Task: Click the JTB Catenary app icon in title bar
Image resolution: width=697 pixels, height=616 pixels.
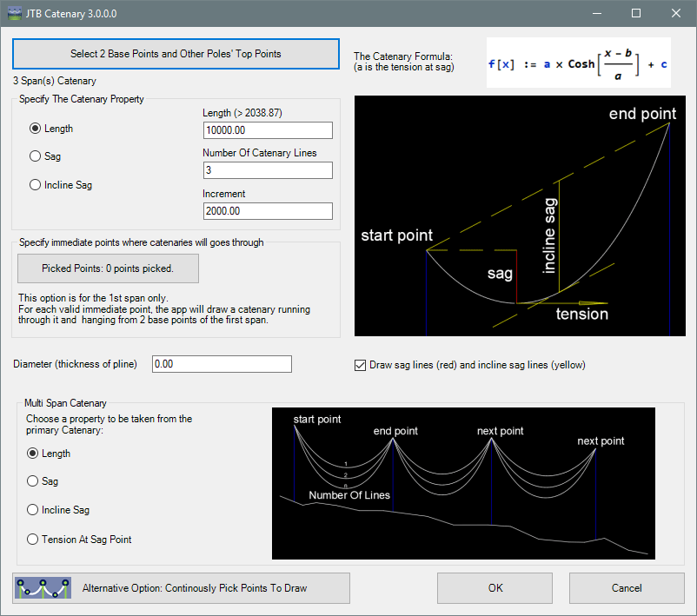Action: click(x=14, y=13)
